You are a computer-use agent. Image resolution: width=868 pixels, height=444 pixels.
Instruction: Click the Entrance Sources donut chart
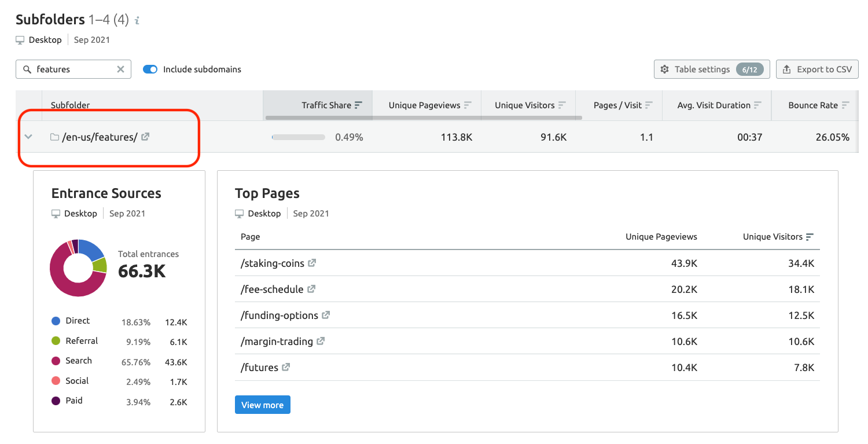pos(78,268)
